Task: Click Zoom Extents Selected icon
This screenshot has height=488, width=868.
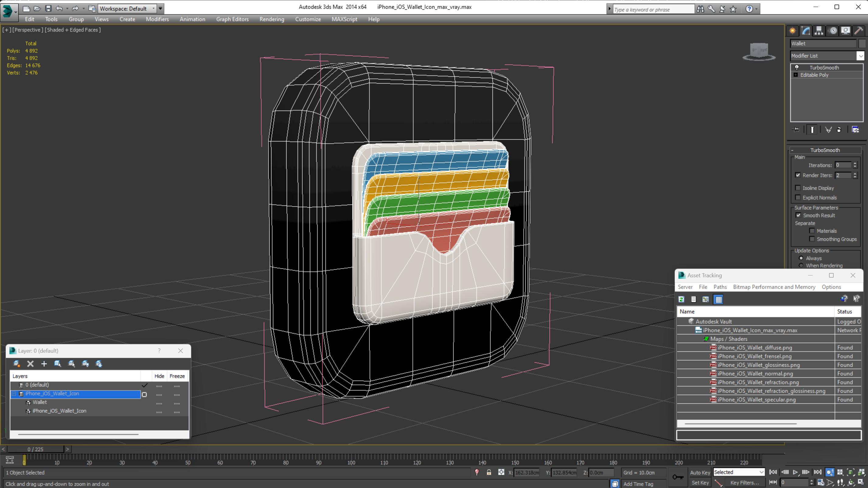Action: click(x=851, y=472)
